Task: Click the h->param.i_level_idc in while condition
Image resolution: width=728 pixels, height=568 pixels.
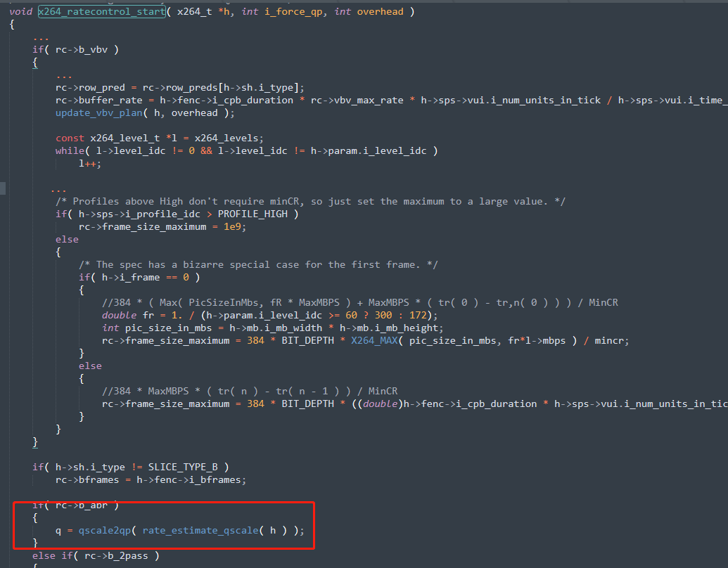Action: pyautogui.click(x=369, y=151)
